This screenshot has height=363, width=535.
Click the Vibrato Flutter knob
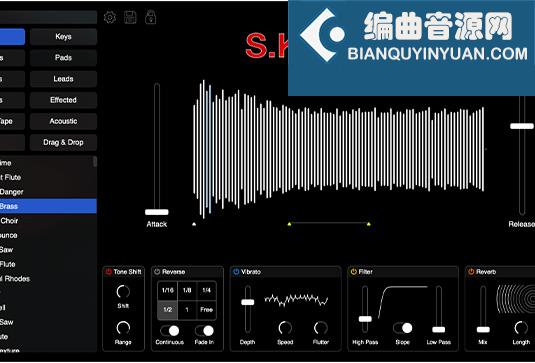pyautogui.click(x=321, y=328)
